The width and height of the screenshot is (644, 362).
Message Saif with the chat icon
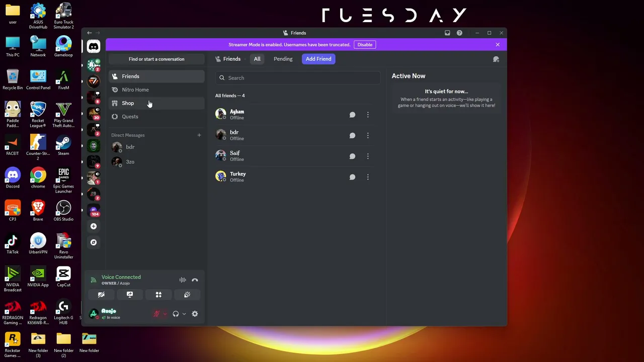click(x=352, y=156)
